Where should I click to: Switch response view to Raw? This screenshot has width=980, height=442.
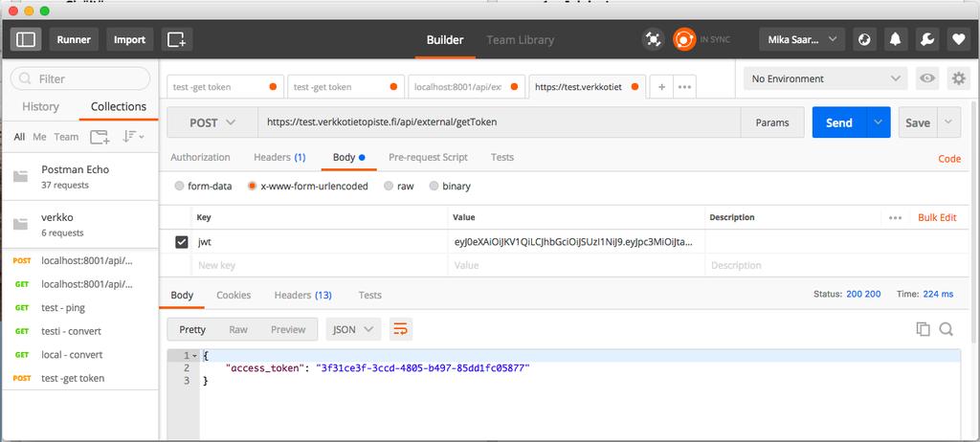[x=238, y=329]
